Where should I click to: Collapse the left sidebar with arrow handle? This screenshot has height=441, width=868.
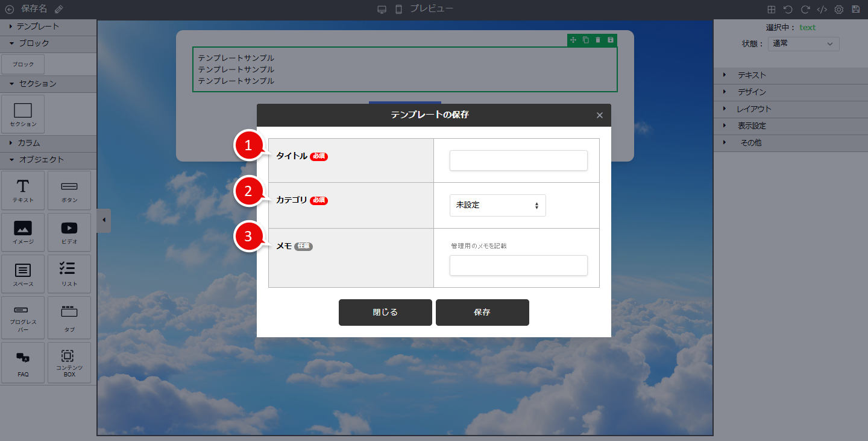point(103,220)
